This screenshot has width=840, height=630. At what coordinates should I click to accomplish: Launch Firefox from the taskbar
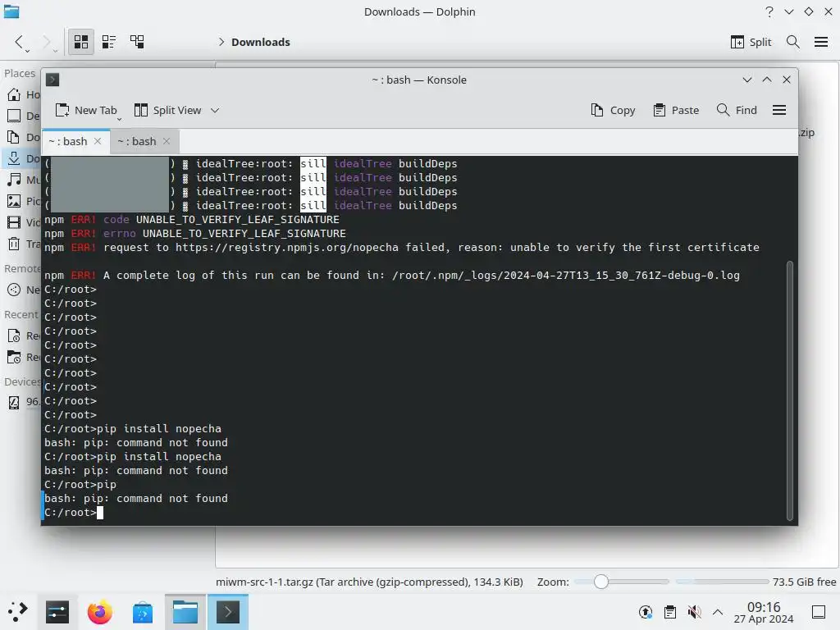click(99, 612)
